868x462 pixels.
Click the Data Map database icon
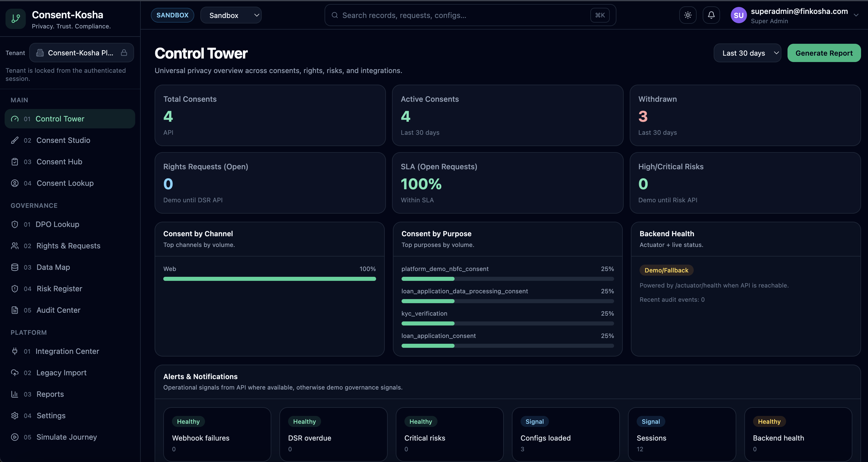15,268
